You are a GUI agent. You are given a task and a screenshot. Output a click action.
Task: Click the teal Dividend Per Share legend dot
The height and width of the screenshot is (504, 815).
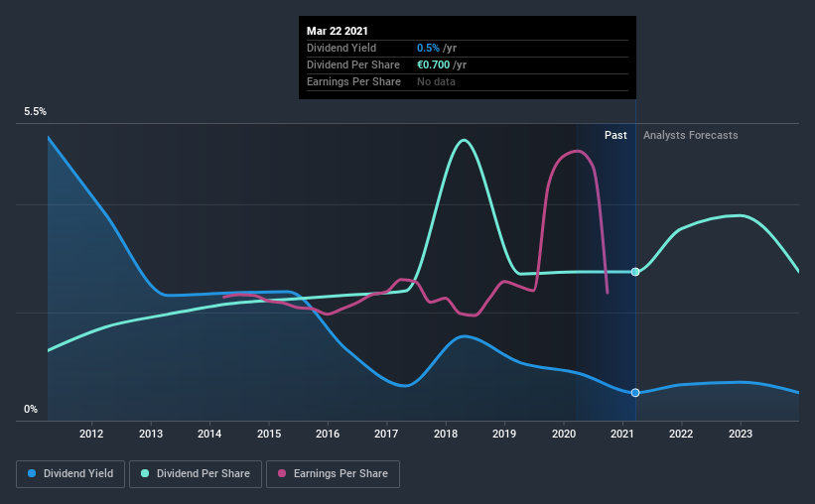(145, 473)
